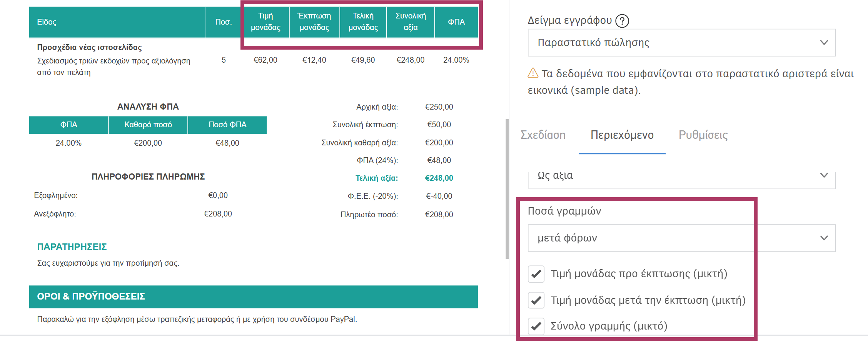Select the Τιμή μονάδας column header
Viewport: 868px width, 343px height.
265,22
